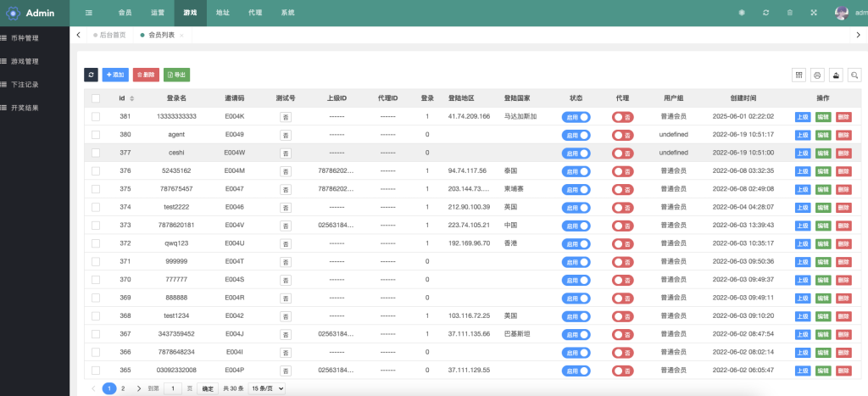This screenshot has width=868, height=396.
Task: Sort the table by the Id column arrows
Action: [131, 98]
